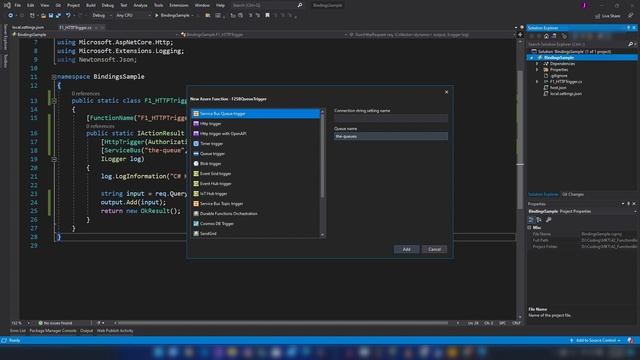
Task: Click Property Pages wrench icon
Action: coord(549,220)
